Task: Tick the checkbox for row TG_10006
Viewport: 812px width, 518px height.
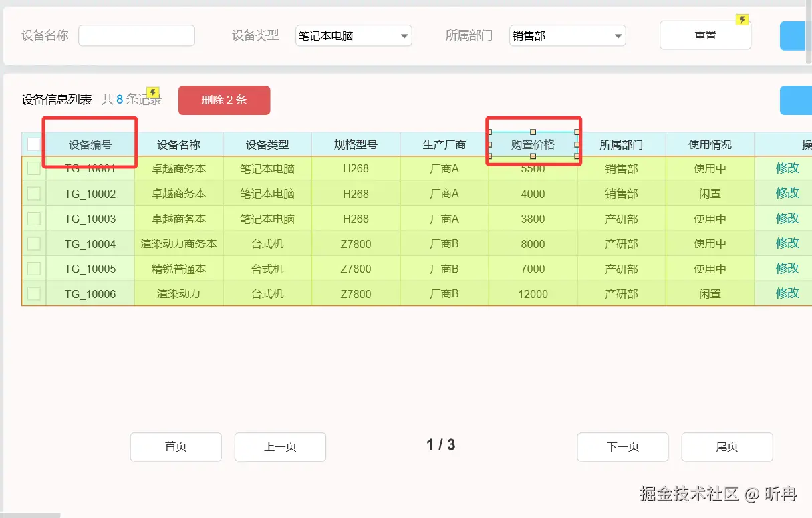Action: coord(33,294)
